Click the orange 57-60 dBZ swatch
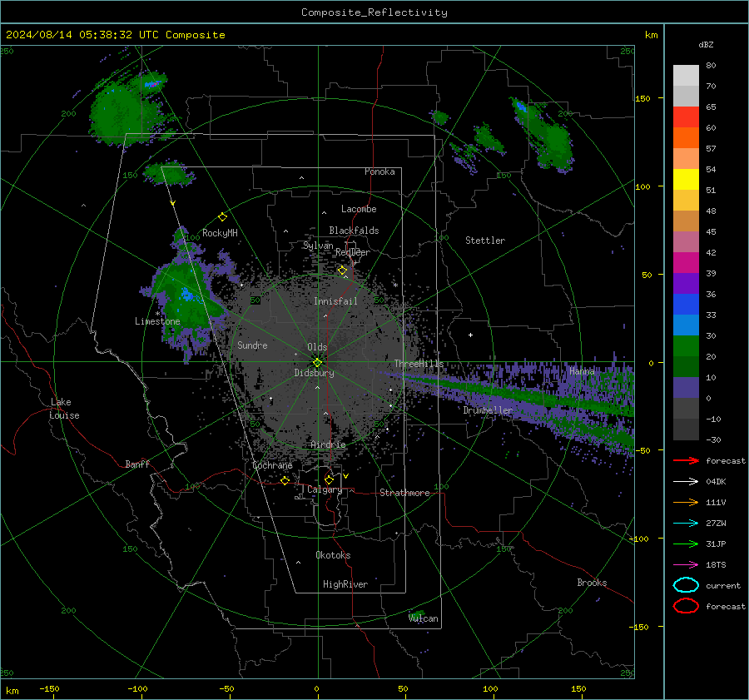Viewport: 749px width, 700px height. [x=686, y=138]
